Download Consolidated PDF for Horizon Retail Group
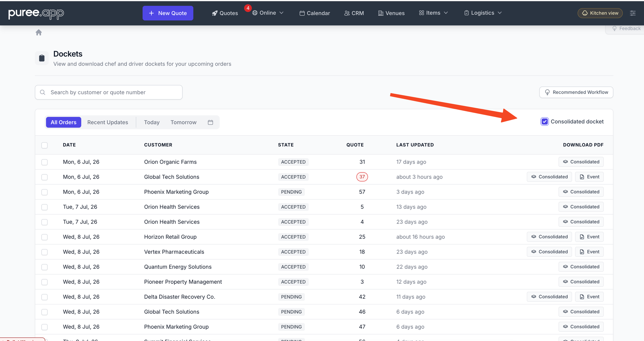Screen dimensions: 644x341 tap(549, 237)
